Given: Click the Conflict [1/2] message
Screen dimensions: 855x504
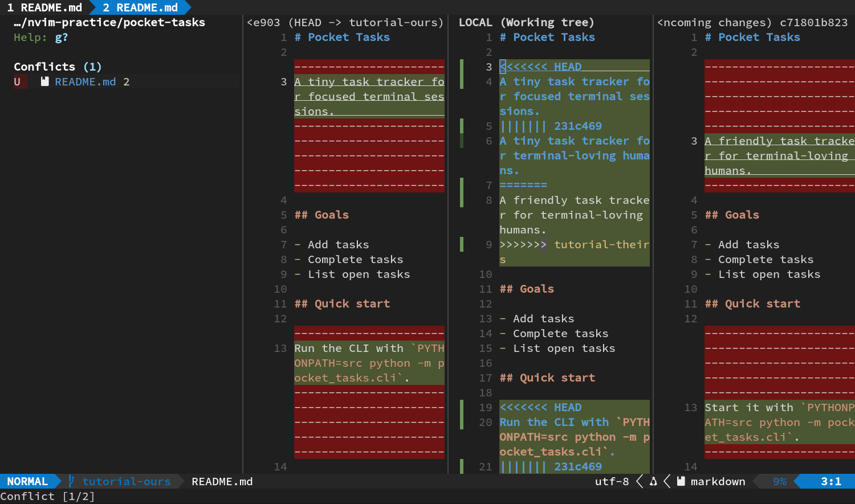Looking at the screenshot, I should [47, 496].
